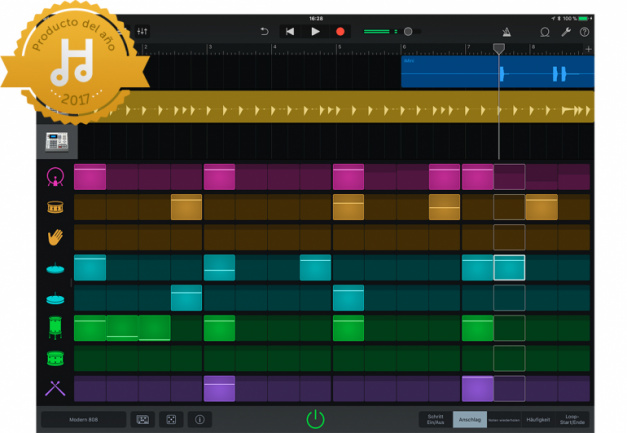Turn the sequencer off with green power button
Image resolution: width=627 pixels, height=433 pixels.
[x=315, y=419]
